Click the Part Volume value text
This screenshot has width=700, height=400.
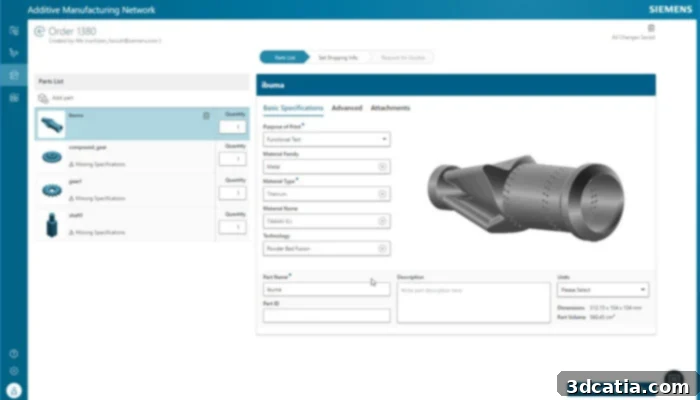[603, 317]
